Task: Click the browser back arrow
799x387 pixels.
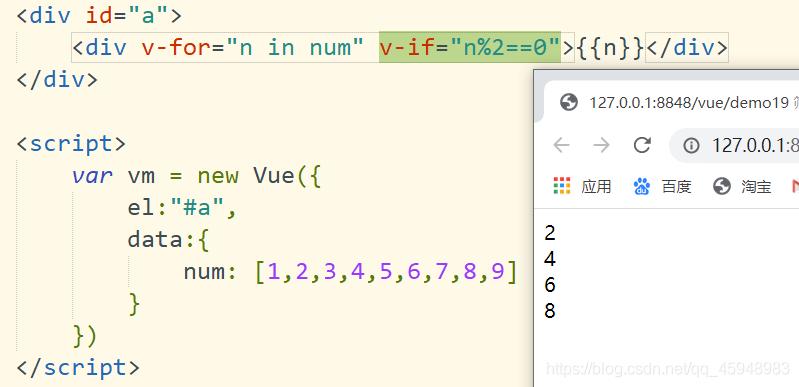Action: pos(561,145)
